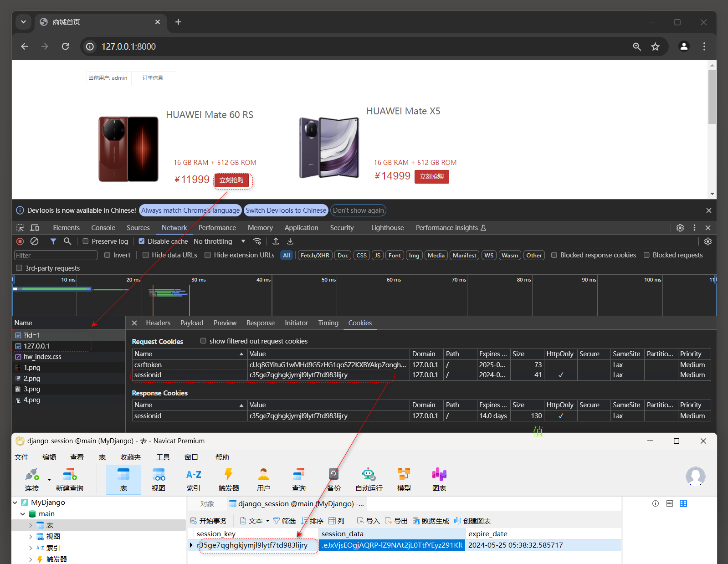Viewport: 728px width, 564px height.
Task: Click Don't show again button
Action: pos(359,210)
